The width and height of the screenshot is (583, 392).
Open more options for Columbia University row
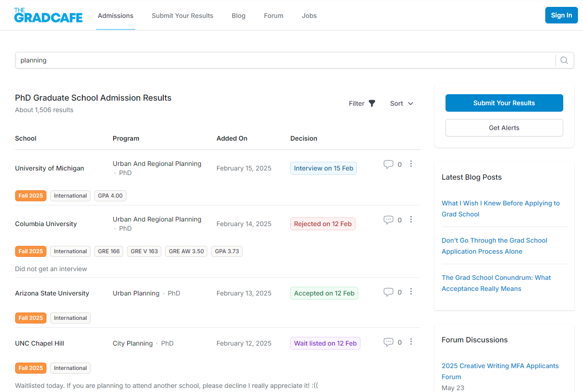411,219
